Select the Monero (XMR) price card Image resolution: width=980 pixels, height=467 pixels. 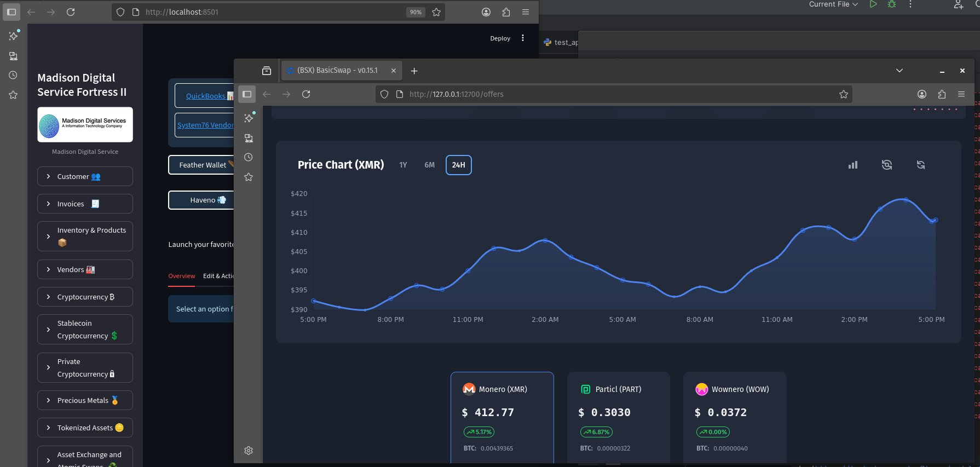(501, 416)
